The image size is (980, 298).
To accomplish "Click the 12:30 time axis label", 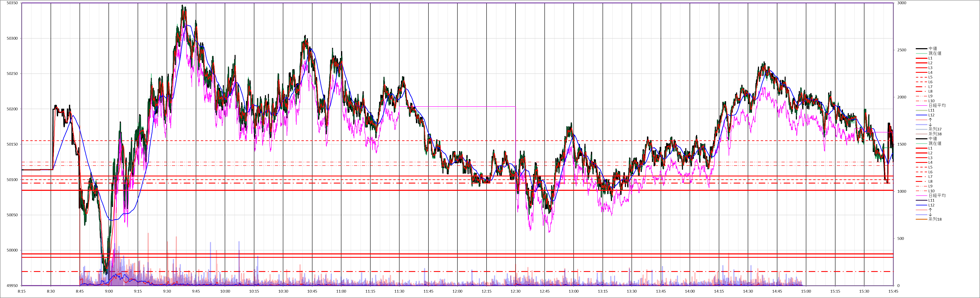I will (516, 292).
